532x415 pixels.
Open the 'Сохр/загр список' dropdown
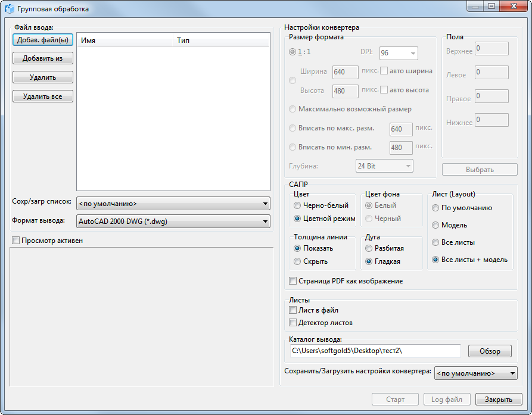tap(173, 204)
